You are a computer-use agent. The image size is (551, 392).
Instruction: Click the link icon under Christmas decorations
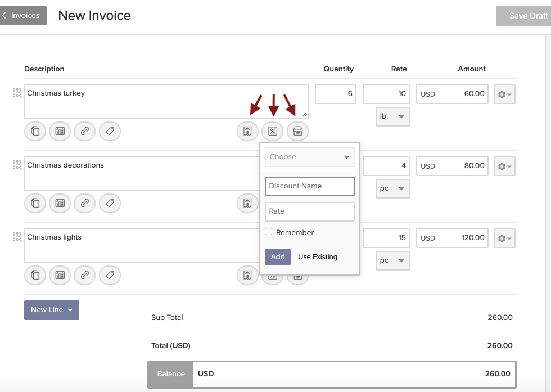tap(85, 203)
